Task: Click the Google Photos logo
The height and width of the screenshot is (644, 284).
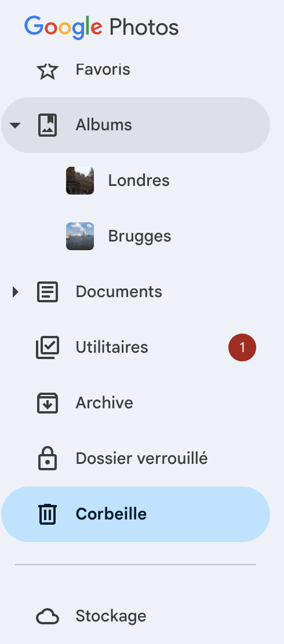Action: [101, 28]
